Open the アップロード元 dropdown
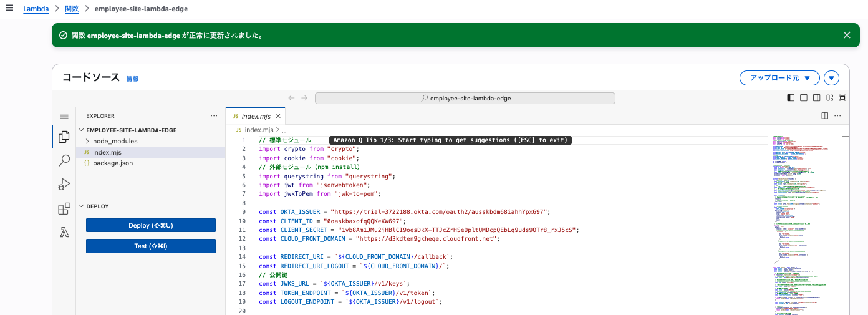868x315 pixels. pos(779,78)
